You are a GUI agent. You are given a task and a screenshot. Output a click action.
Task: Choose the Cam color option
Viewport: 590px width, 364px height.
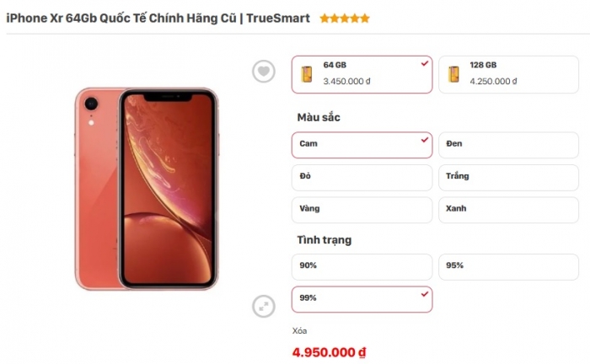(x=362, y=145)
